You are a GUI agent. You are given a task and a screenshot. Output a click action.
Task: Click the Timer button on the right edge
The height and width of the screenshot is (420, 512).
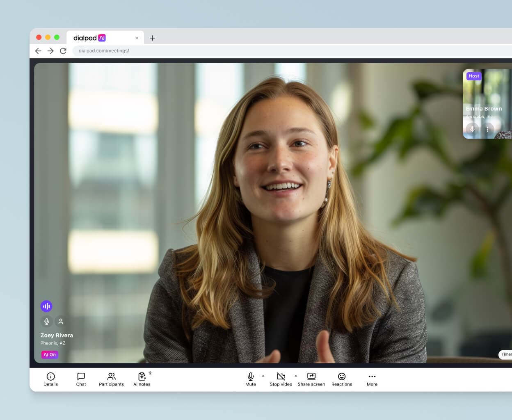tap(506, 354)
